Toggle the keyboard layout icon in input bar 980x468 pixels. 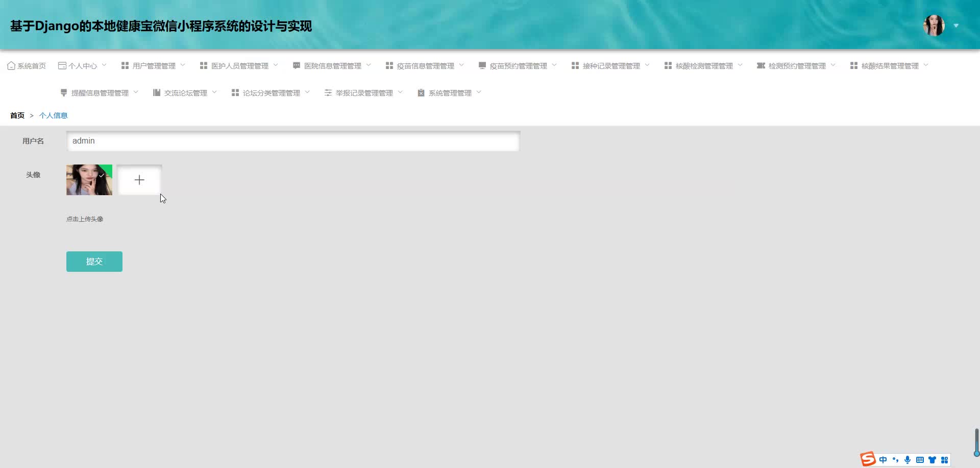[x=919, y=460]
